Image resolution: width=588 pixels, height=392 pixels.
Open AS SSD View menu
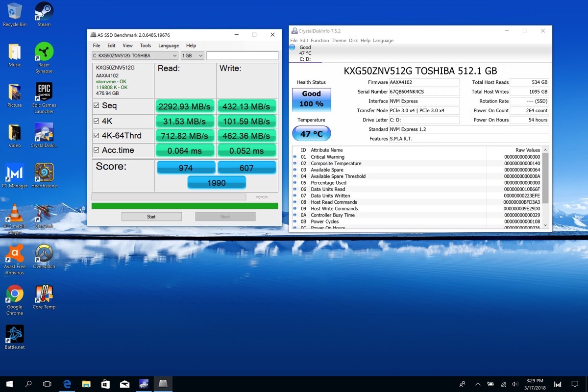click(127, 46)
